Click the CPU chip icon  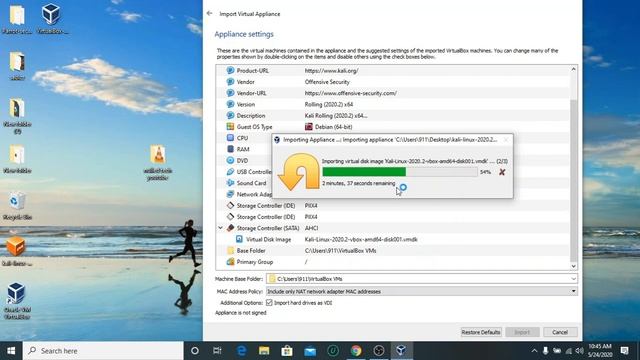click(x=230, y=138)
